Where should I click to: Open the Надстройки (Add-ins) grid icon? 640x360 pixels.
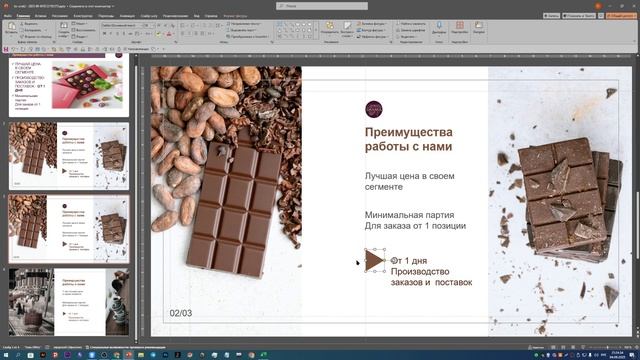pyautogui.click(x=460, y=25)
